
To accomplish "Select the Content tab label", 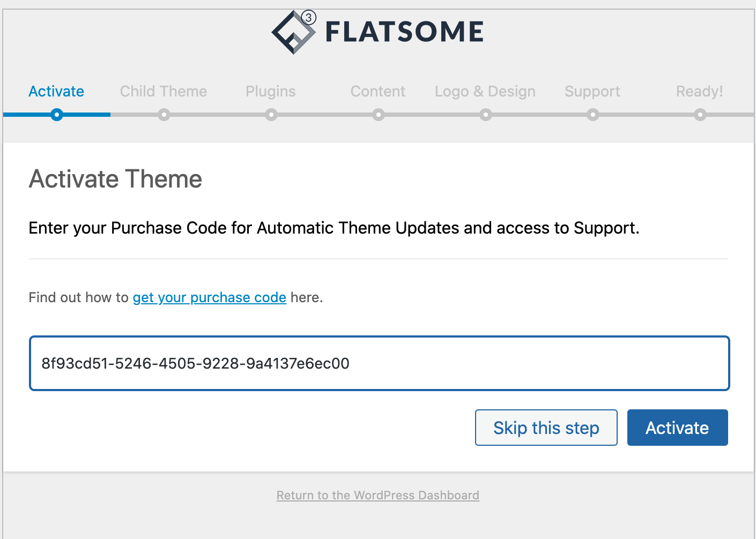I will 378,92.
